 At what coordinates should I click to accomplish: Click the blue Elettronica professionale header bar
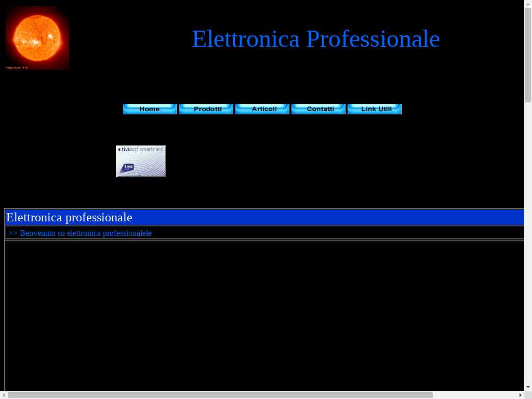(x=312, y=217)
